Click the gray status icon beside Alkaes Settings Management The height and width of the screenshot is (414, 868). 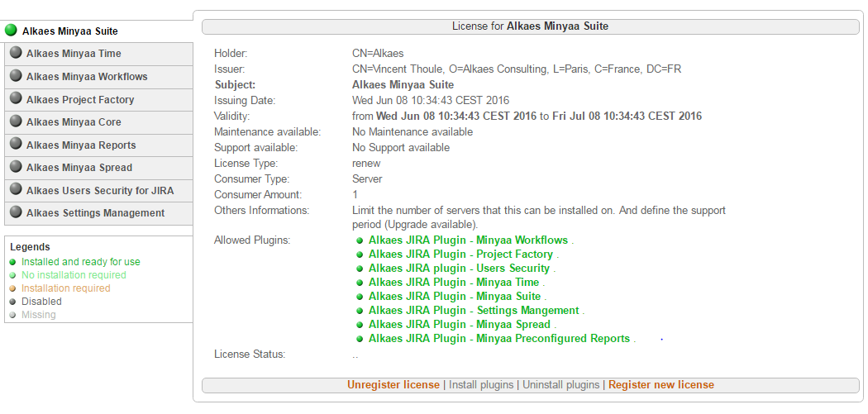pyautogui.click(x=16, y=212)
